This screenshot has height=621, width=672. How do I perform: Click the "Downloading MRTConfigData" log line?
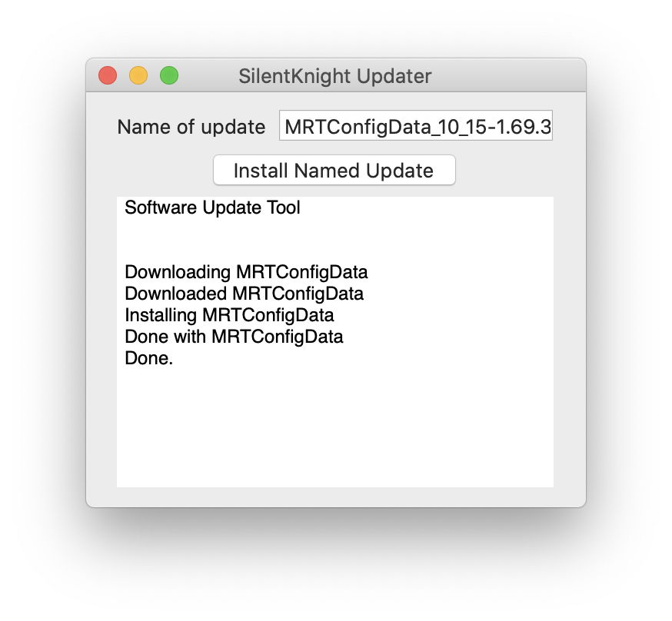pyautogui.click(x=246, y=272)
